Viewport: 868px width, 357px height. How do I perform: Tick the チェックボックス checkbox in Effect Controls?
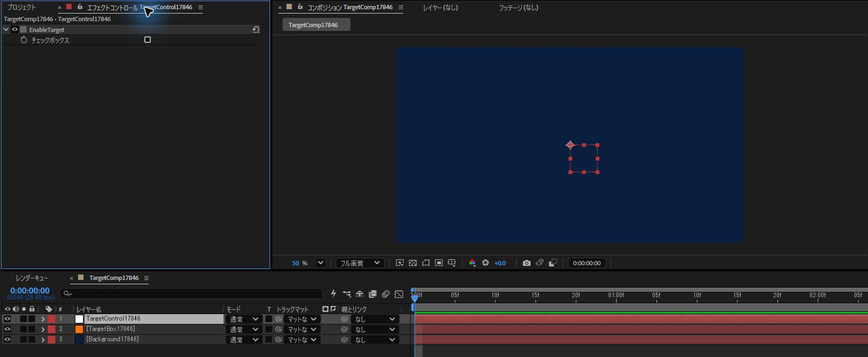pos(148,40)
